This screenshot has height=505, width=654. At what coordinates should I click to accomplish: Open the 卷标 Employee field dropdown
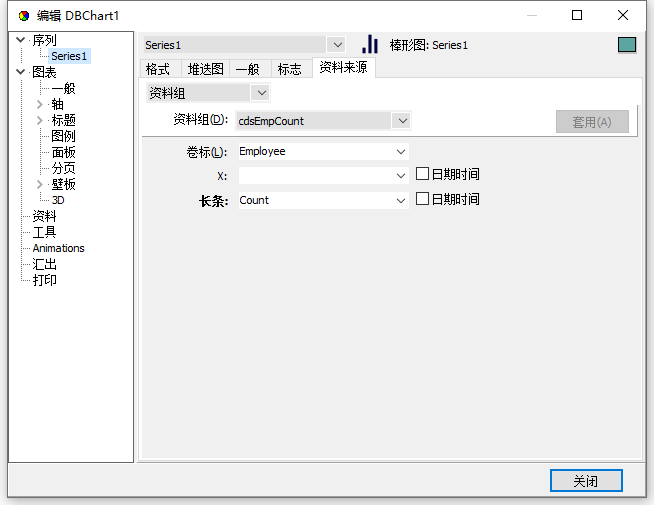point(401,151)
